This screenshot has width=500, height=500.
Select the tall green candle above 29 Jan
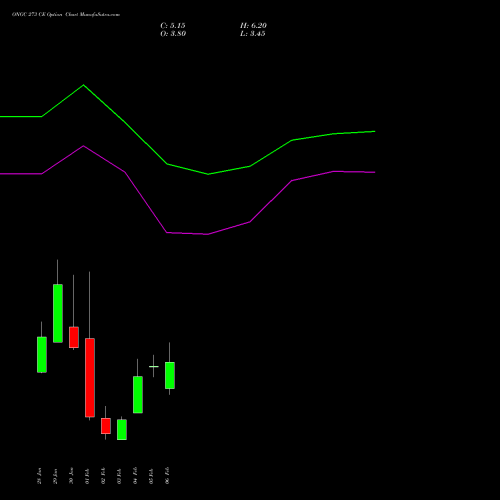pyautogui.click(x=58, y=313)
